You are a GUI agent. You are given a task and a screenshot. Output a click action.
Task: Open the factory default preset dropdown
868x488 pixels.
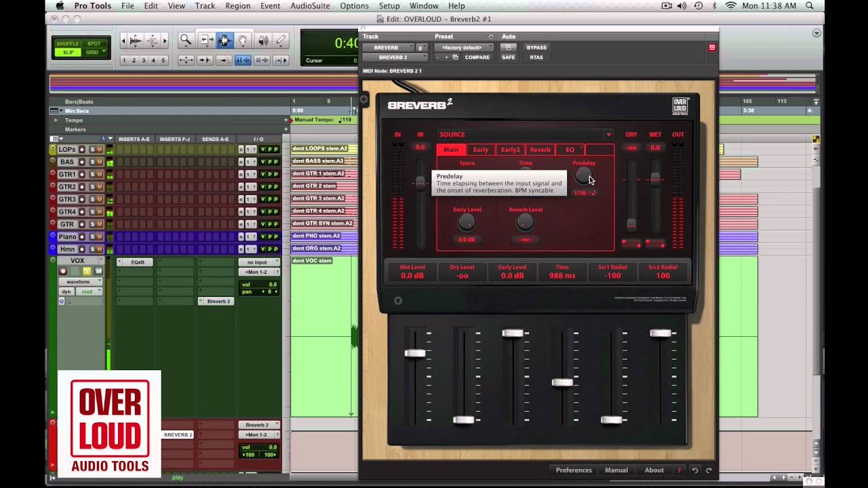pyautogui.click(x=462, y=47)
